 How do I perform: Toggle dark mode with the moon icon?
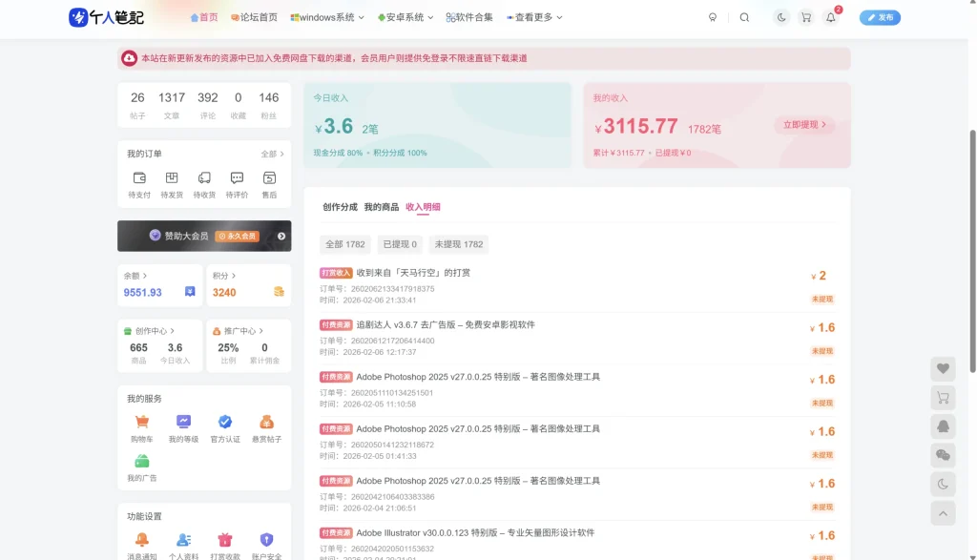(781, 17)
